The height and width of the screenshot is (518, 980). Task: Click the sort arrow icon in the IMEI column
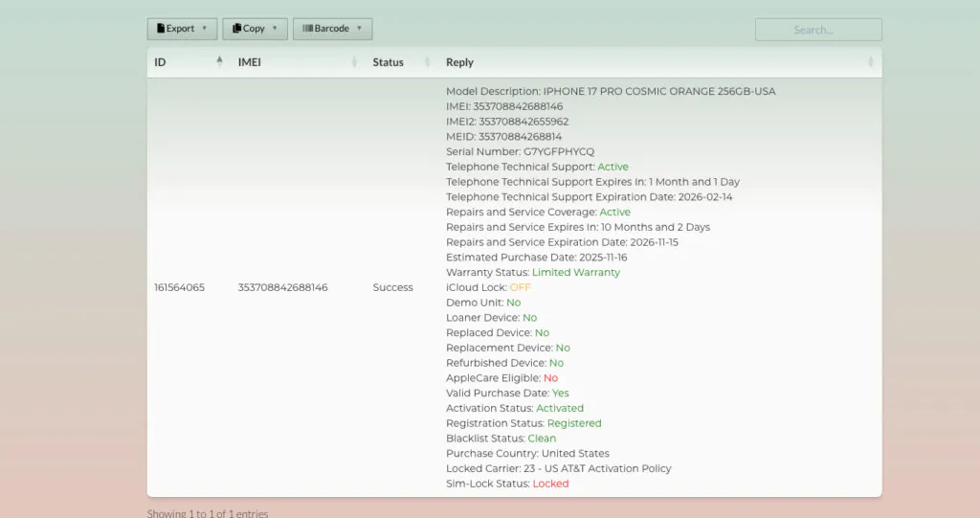(354, 61)
